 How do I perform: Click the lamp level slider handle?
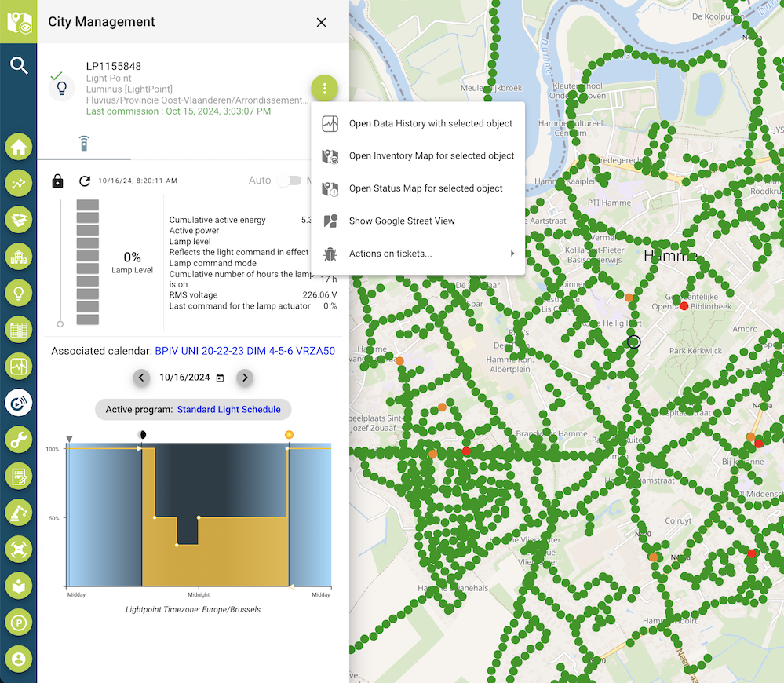pyautogui.click(x=60, y=323)
